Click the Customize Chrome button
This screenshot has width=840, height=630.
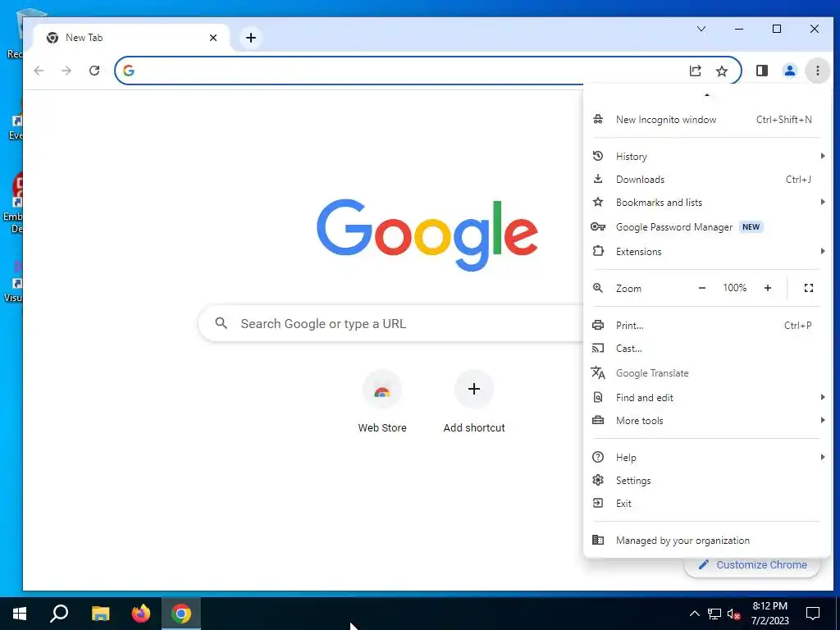[x=752, y=565]
